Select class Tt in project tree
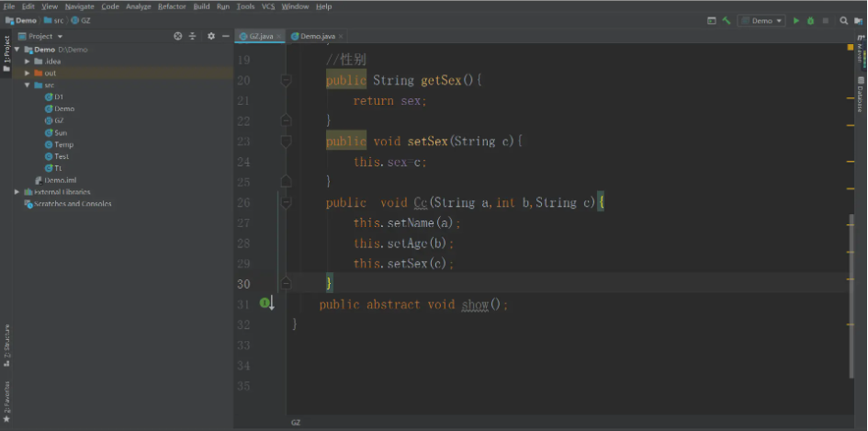868x431 pixels. click(53, 168)
